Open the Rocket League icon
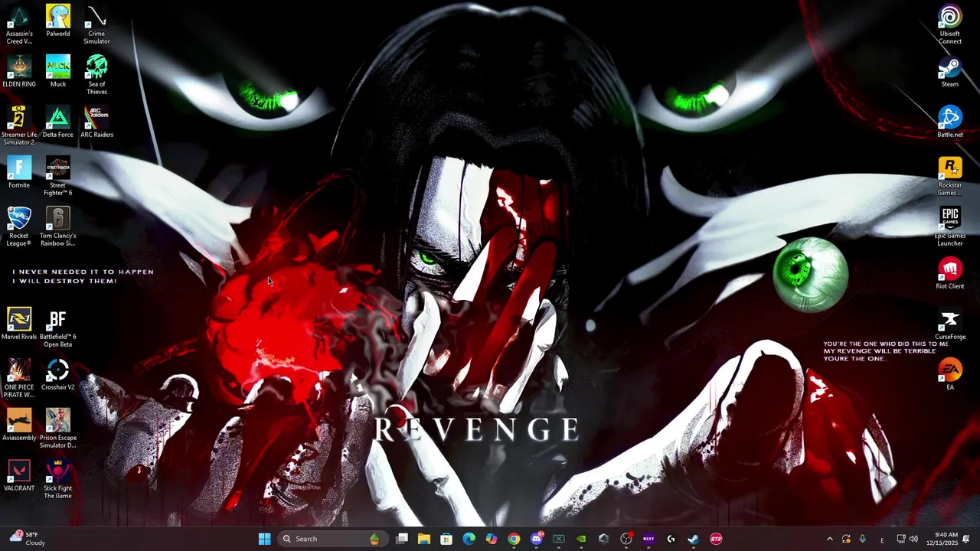 [19, 227]
